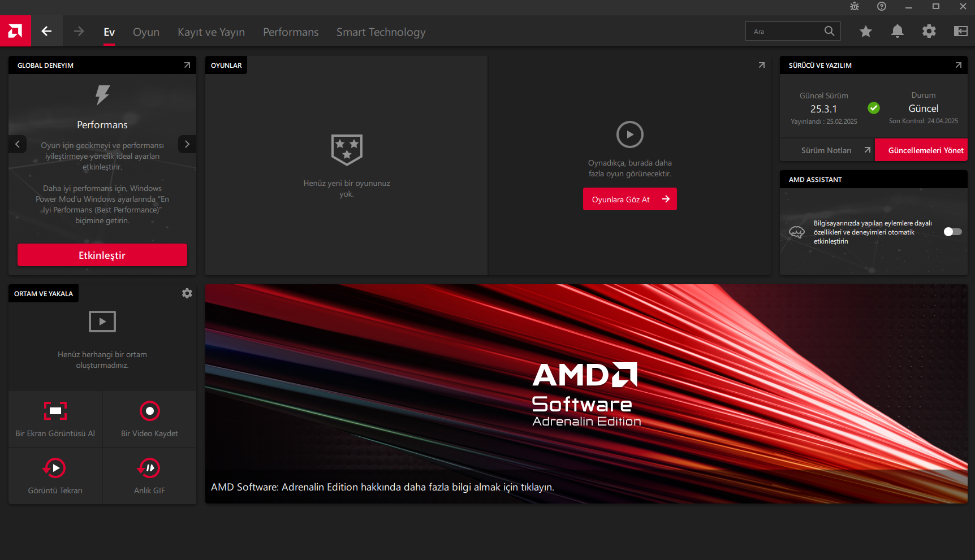This screenshot has width=975, height=560.
Task: Expand Global Deneyim panel arrow
Action: (187, 66)
